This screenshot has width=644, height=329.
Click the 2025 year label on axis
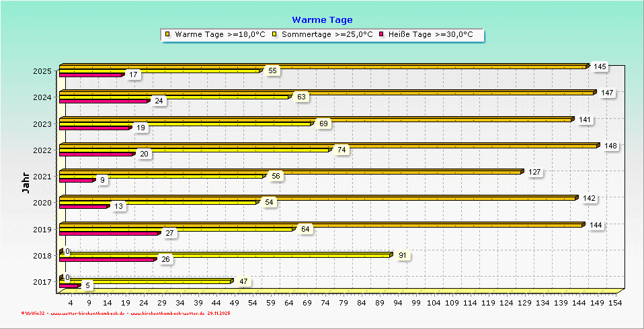coord(42,71)
